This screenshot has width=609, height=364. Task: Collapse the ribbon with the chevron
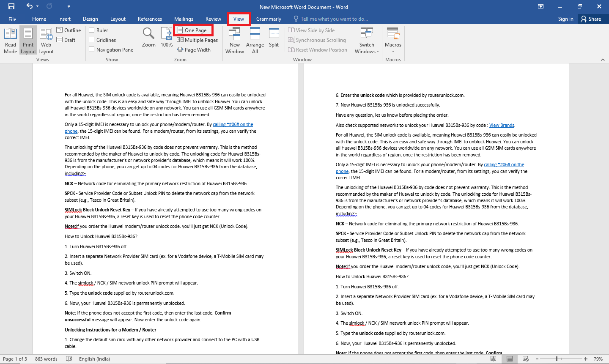pyautogui.click(x=603, y=60)
